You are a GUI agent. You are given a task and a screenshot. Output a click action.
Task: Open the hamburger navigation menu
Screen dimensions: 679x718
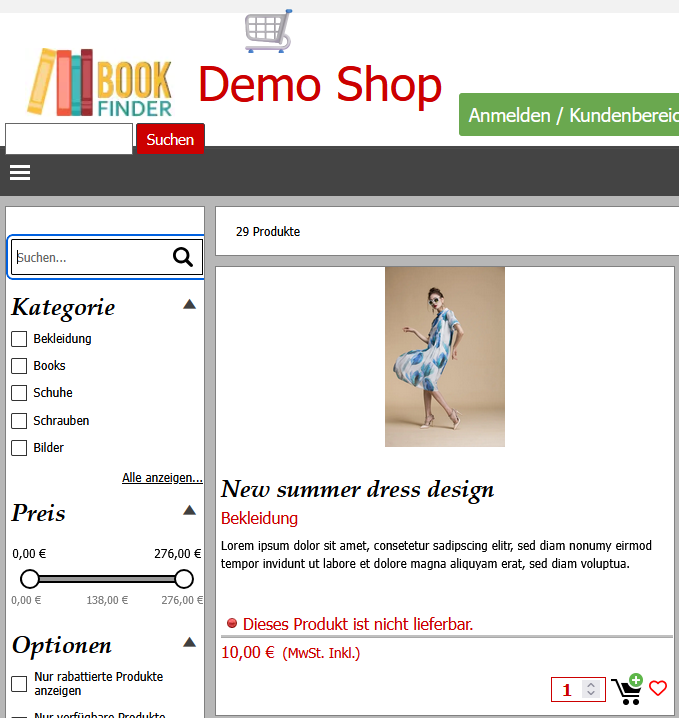[x=20, y=173]
